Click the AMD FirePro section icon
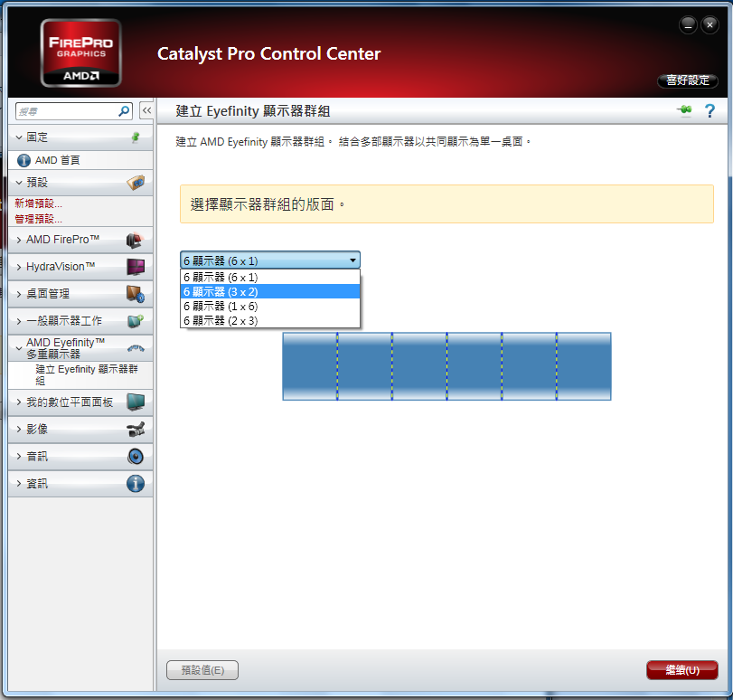Image resolution: width=733 pixels, height=700 pixels. [x=135, y=240]
